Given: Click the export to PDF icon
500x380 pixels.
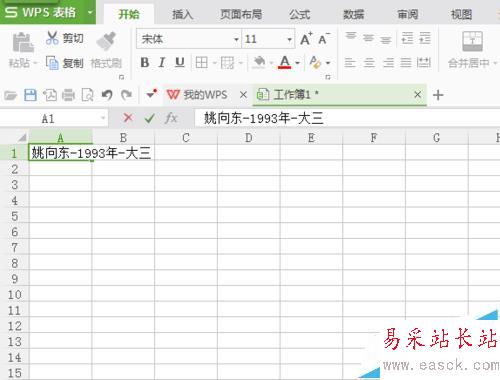Looking at the screenshot, I should click(x=50, y=95).
